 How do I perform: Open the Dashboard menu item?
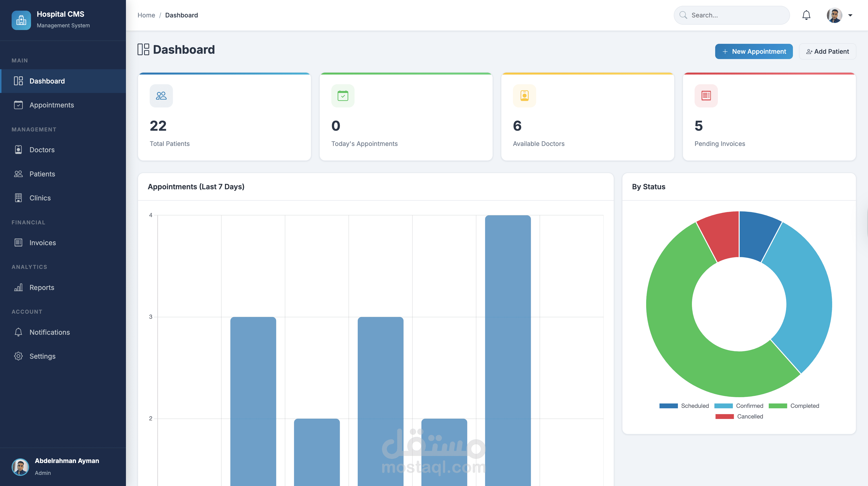tap(63, 81)
